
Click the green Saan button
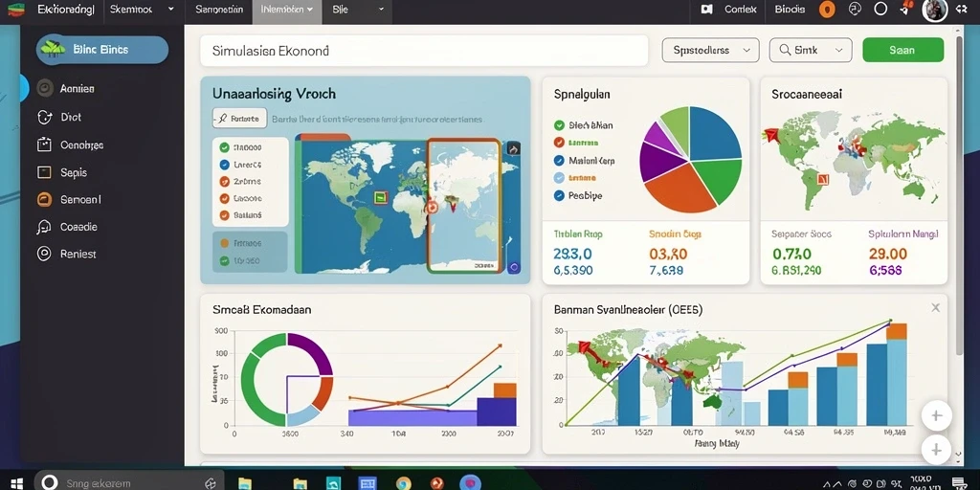tap(903, 50)
